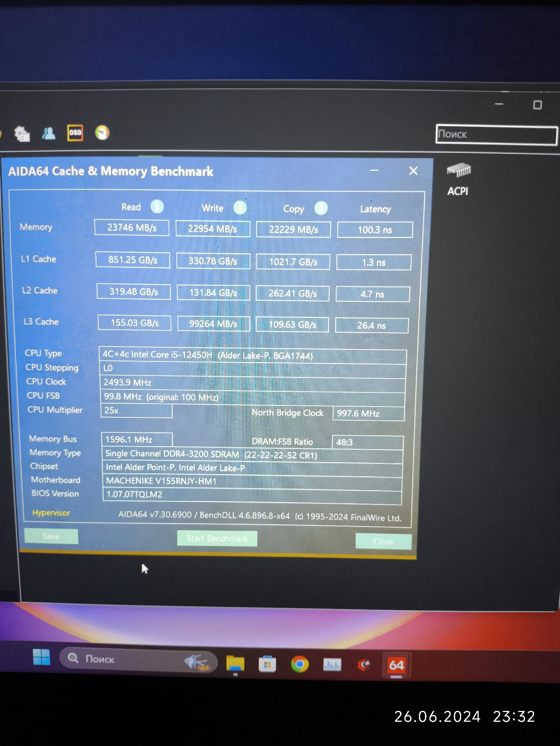Click the Write column header
This screenshot has height=746, width=560.
pos(212,208)
